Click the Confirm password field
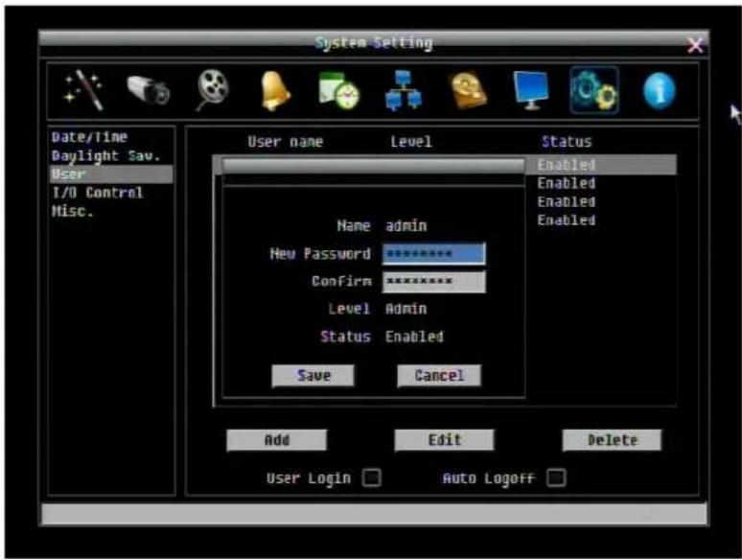The width and height of the screenshot is (742, 560). tap(434, 281)
